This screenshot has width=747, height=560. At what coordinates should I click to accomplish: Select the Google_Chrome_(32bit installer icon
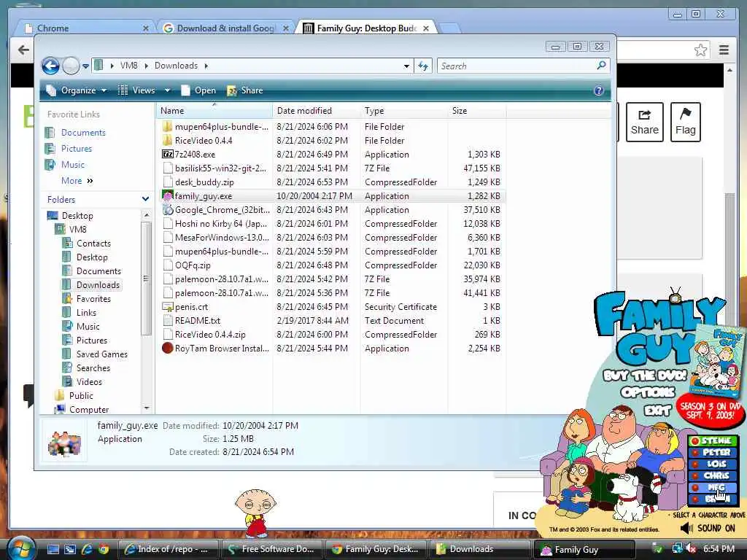point(167,209)
